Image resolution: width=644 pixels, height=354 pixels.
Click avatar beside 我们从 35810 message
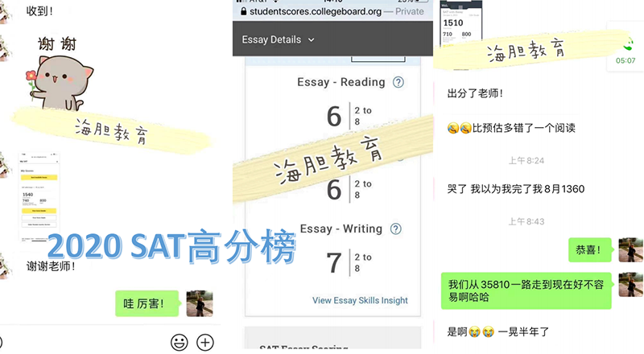(631, 285)
